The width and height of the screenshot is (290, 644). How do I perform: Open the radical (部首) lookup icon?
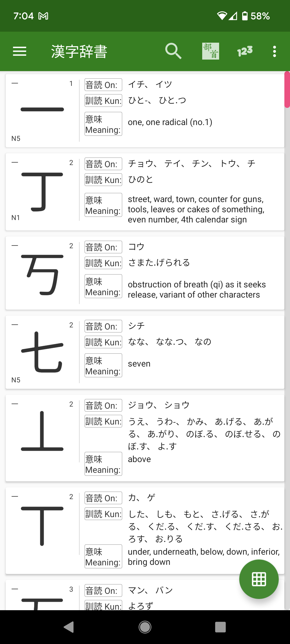(211, 51)
